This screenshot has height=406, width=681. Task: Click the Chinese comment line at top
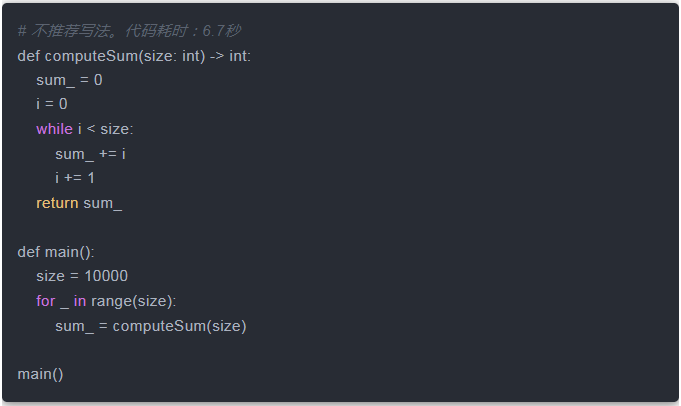(129, 31)
